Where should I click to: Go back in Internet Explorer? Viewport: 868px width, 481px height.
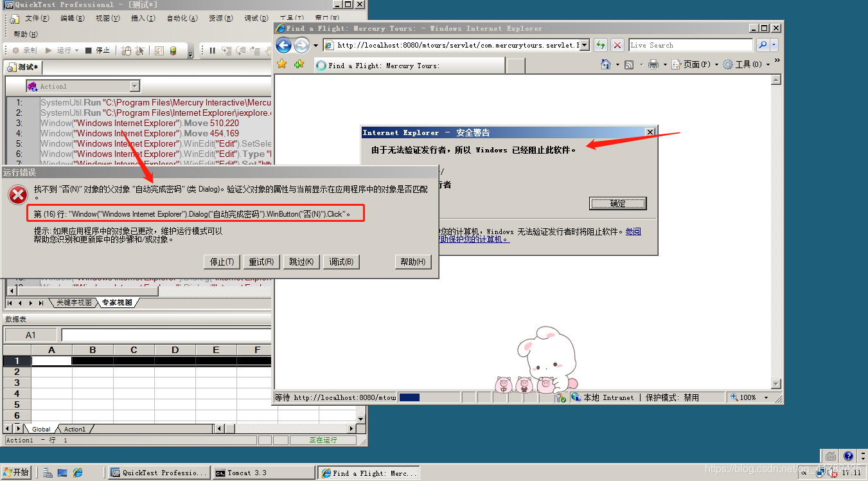[x=284, y=45]
